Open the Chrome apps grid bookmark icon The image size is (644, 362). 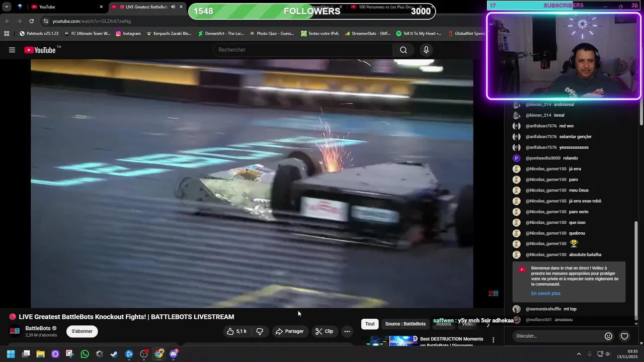(x=7, y=34)
